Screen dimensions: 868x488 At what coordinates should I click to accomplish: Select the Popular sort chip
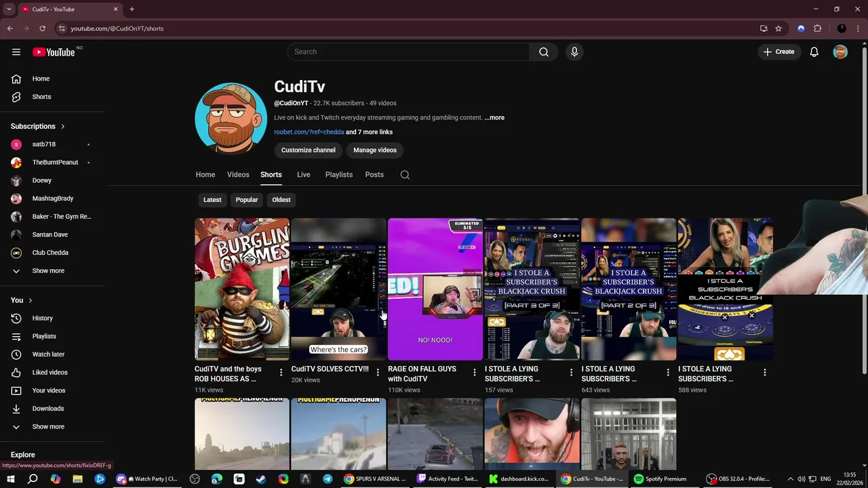point(247,200)
